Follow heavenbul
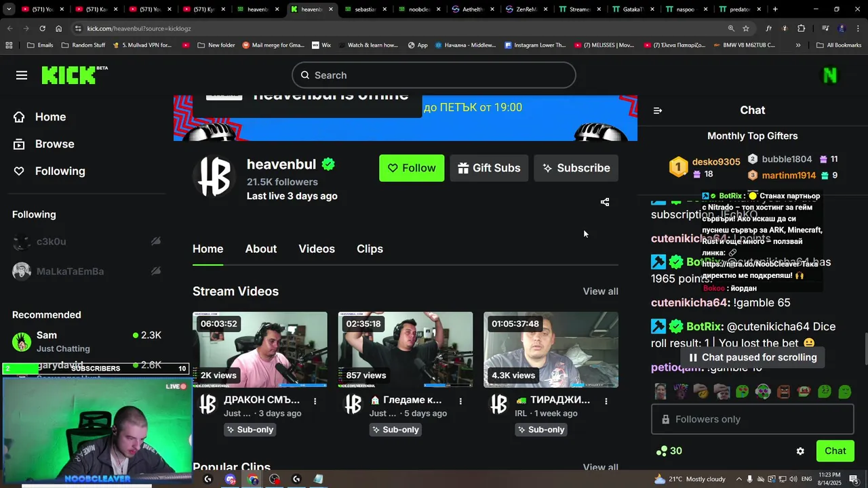Viewport: 868px width, 488px height. point(412,168)
